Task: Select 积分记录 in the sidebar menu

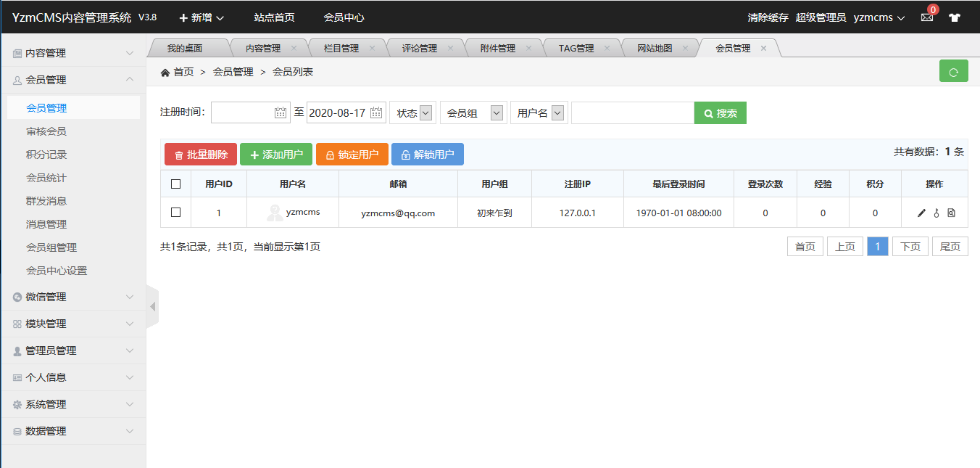Action: (46, 155)
